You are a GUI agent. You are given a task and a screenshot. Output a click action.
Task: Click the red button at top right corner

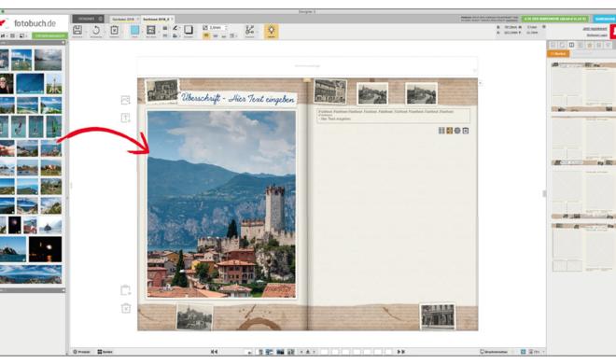tap(613, 32)
